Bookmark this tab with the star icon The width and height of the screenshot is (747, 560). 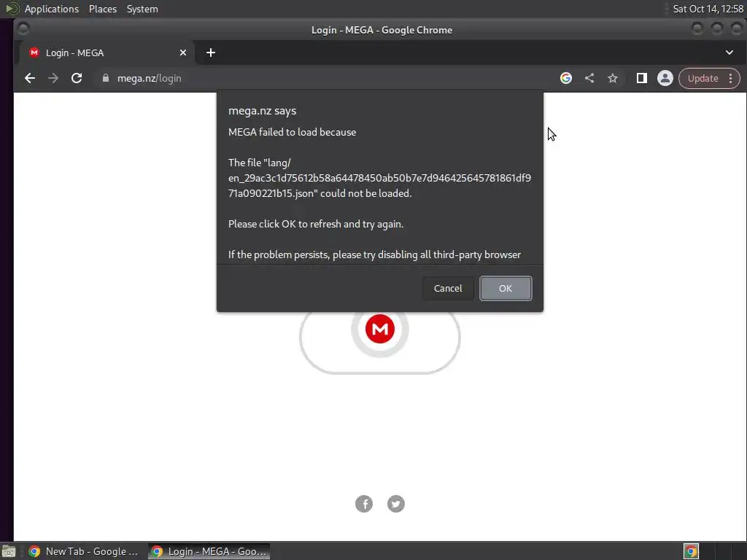613,78
